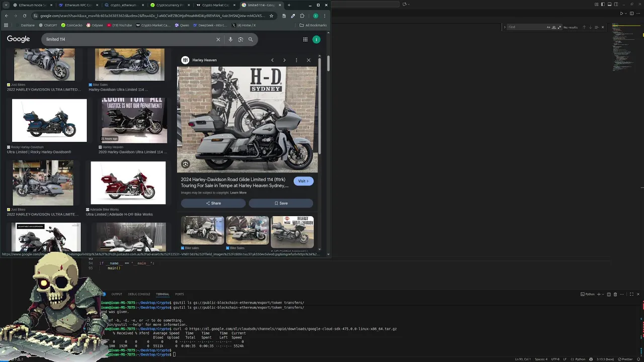Image resolution: width=644 pixels, height=362 pixels.
Task: Switch to crypto_ethereum tab
Action: (x=123, y=5)
